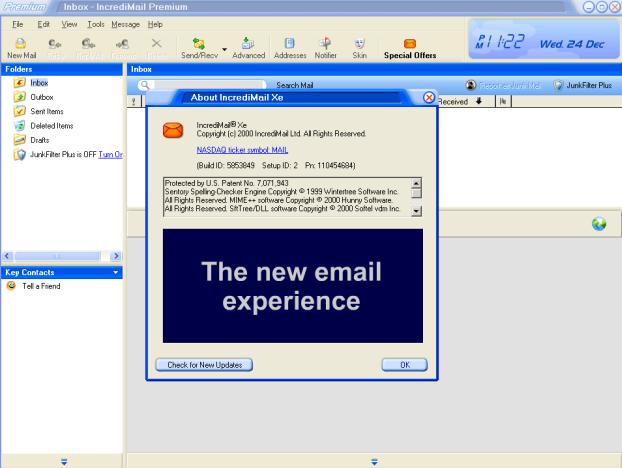The height and width of the screenshot is (468, 622).
Task: Select the Sent Items folder
Action: [x=47, y=111]
